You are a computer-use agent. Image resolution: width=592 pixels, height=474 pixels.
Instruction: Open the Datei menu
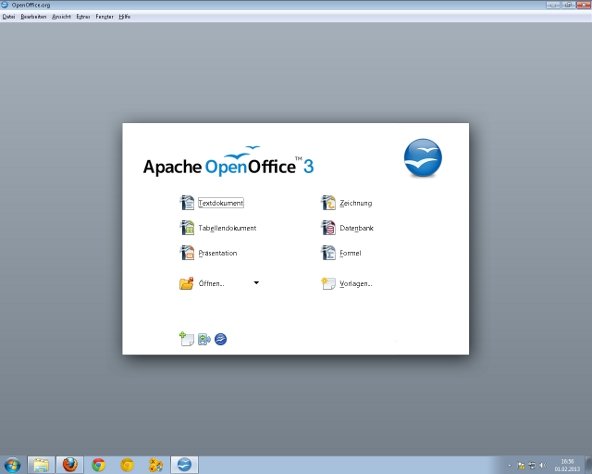tap(9, 17)
